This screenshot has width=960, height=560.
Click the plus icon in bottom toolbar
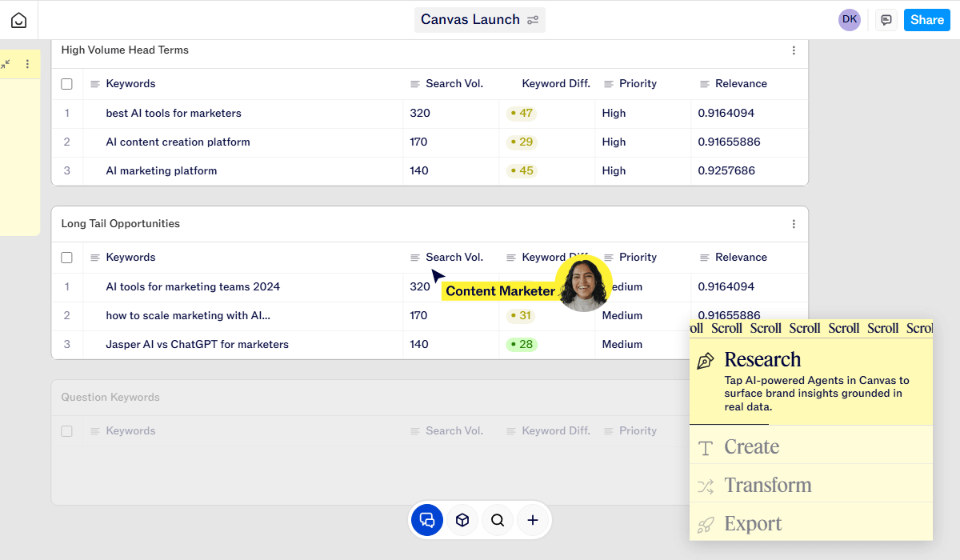(x=533, y=520)
